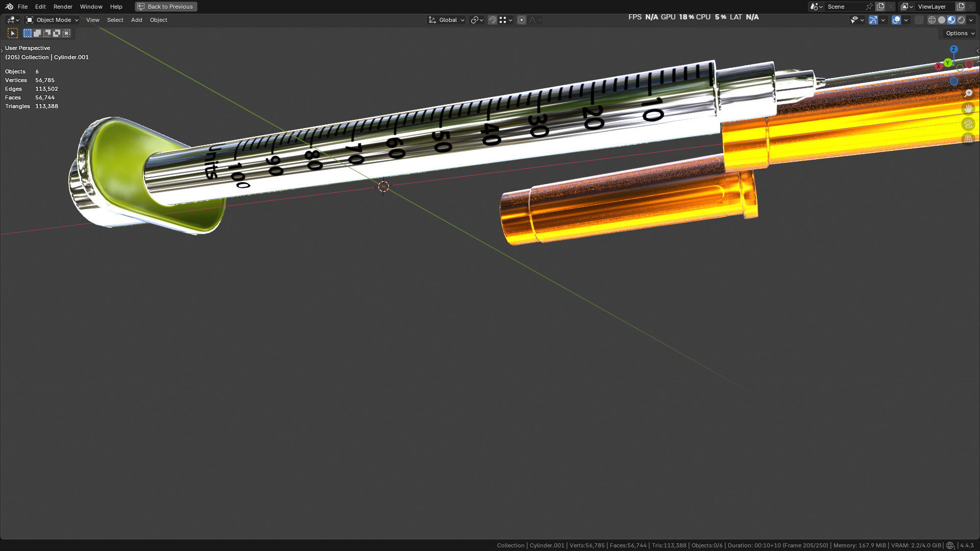Open the Render menu
Image resolution: width=980 pixels, height=551 pixels.
pyautogui.click(x=63, y=7)
